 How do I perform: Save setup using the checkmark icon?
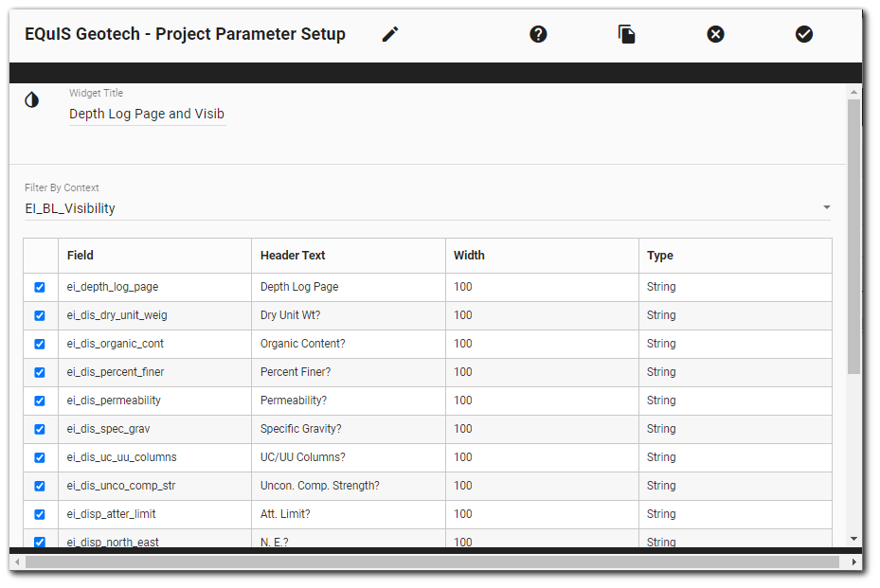(x=803, y=33)
